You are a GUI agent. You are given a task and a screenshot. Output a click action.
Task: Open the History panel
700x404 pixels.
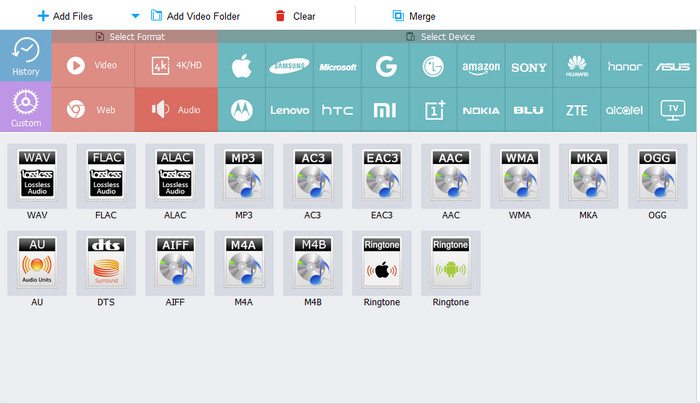coord(25,56)
